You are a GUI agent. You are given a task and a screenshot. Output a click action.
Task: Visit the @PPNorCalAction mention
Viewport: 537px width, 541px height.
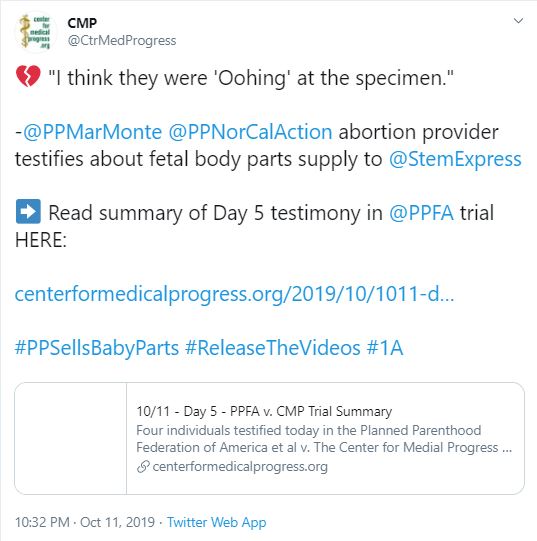click(250, 132)
